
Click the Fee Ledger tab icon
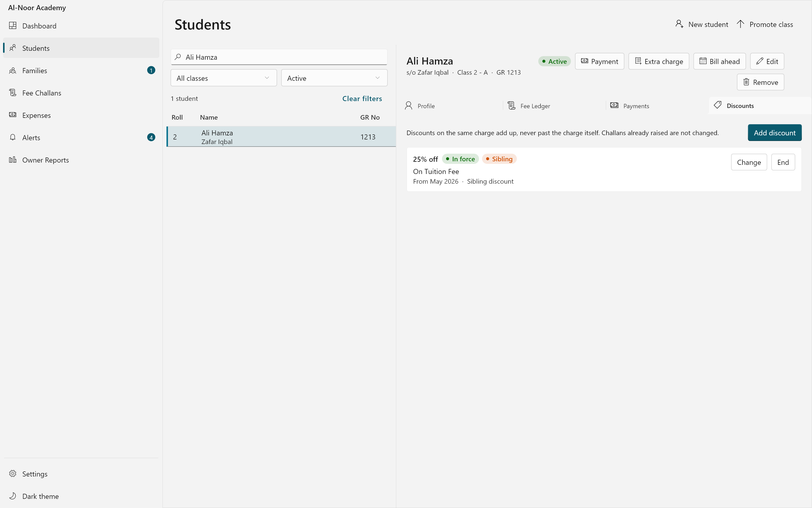(511, 105)
